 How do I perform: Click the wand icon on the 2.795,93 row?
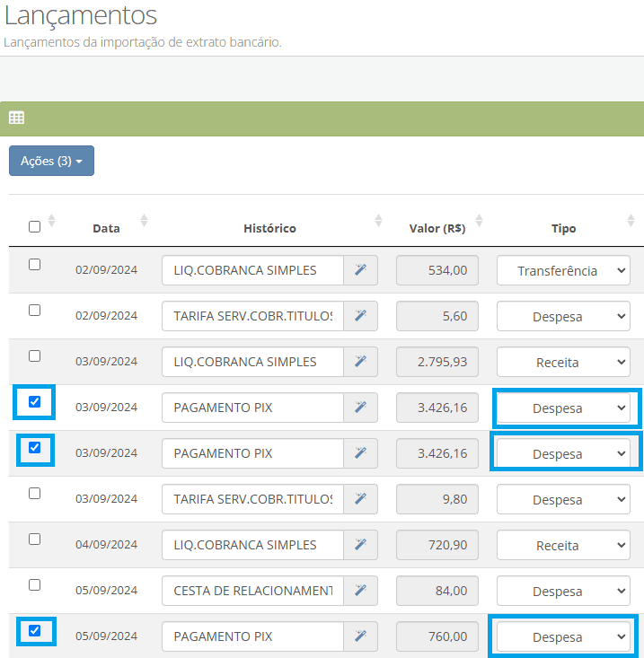coord(360,362)
